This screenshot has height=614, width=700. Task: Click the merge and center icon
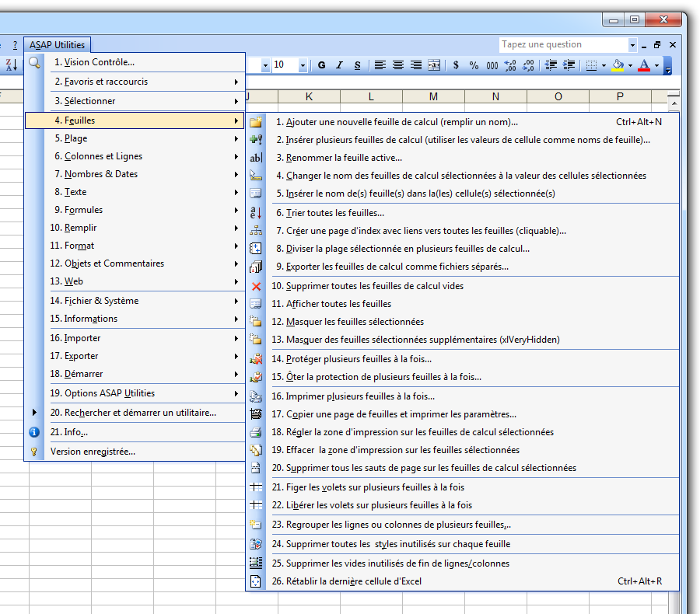click(x=433, y=65)
